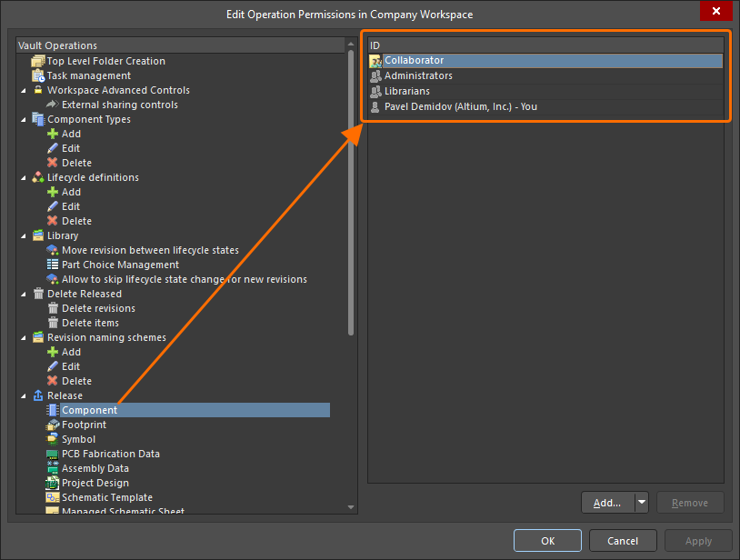The width and height of the screenshot is (740, 560).
Task: Click the Remove button
Action: pyautogui.click(x=690, y=503)
